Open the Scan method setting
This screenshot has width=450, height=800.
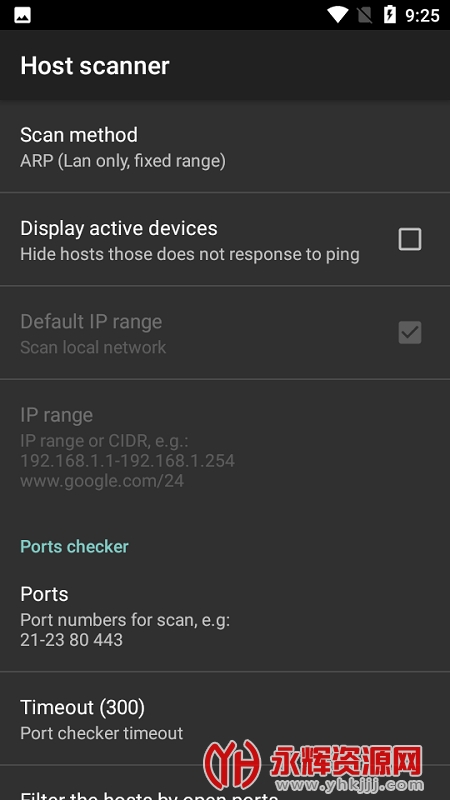[x=225, y=146]
